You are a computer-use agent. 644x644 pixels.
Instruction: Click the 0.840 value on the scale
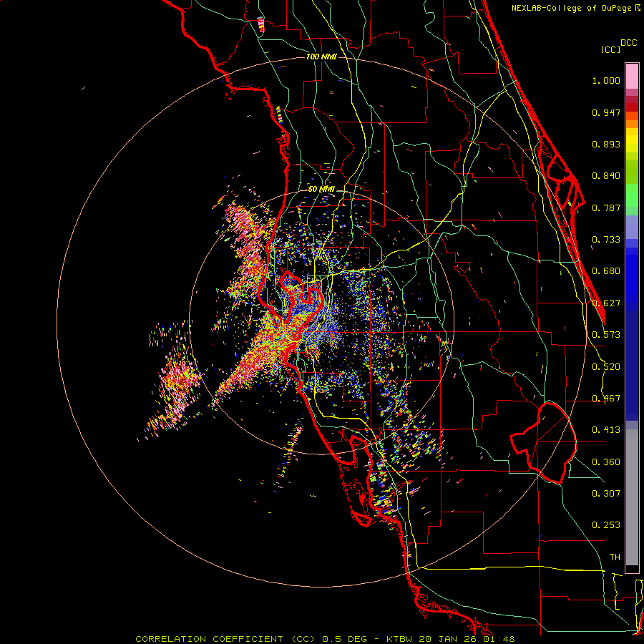(606, 176)
